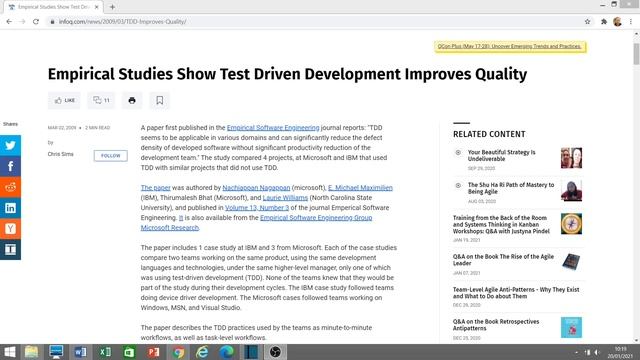Viewport: 640px width, 360px height.
Task: Open Word from the taskbar
Action: coord(80,352)
